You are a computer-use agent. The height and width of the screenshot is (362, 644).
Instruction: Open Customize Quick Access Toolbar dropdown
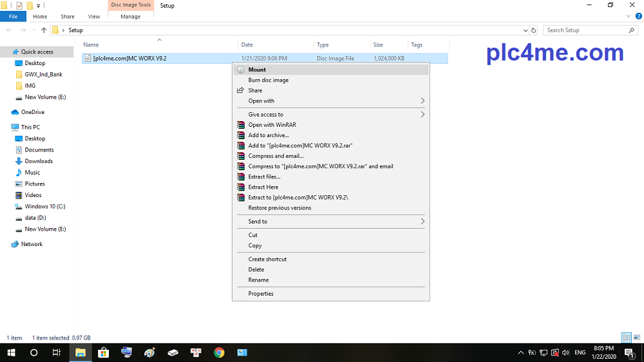tap(38, 6)
